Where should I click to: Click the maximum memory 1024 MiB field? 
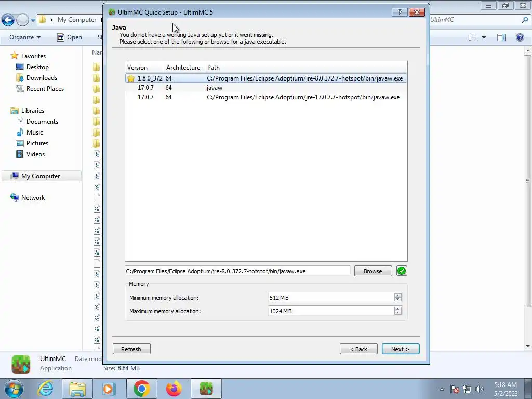331,311
